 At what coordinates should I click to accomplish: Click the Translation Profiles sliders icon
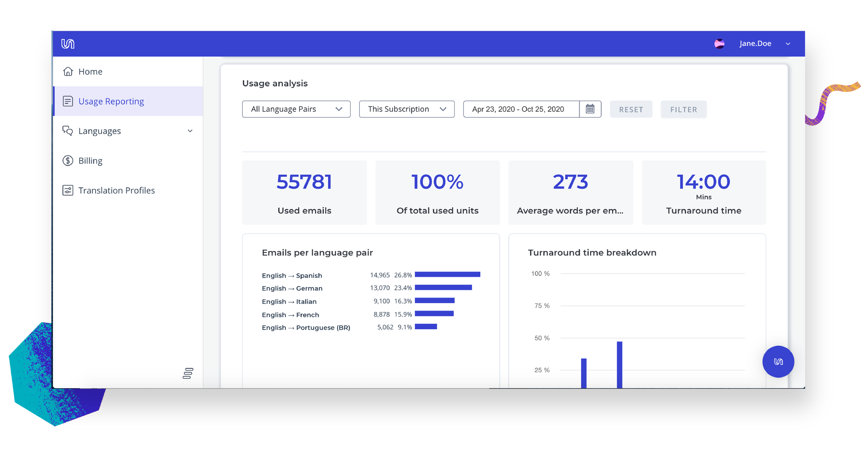pos(68,190)
